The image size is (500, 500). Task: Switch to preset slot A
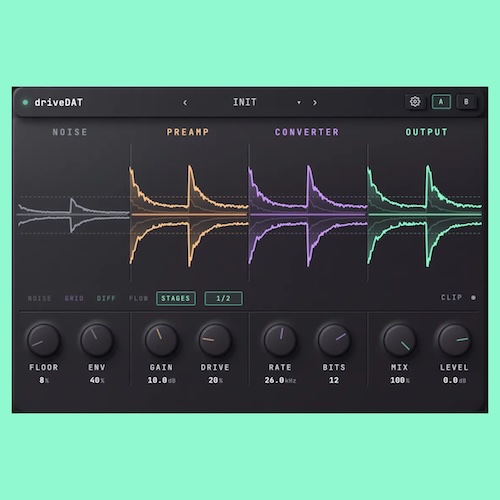point(441,102)
